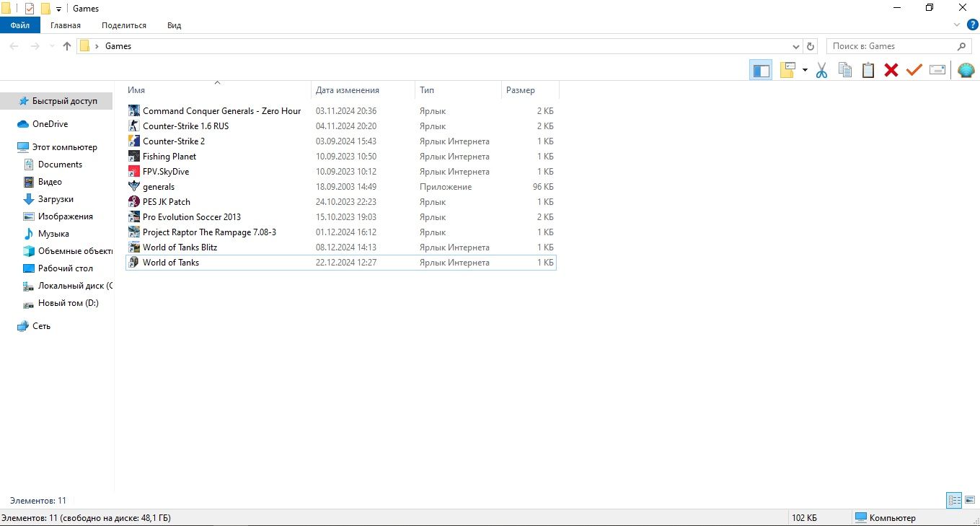Screen dimensions: 980x526
Task: Toggle the navigation pane toolbar icon
Action: 761,70
